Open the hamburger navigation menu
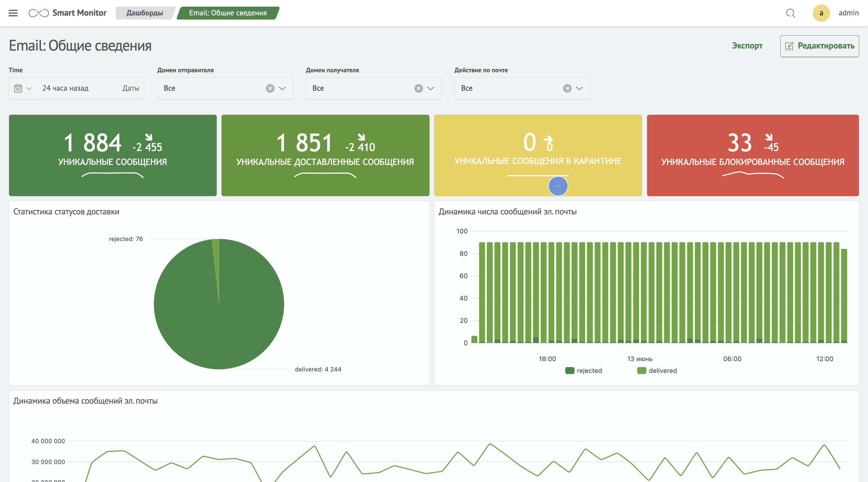868x482 pixels. tap(13, 13)
